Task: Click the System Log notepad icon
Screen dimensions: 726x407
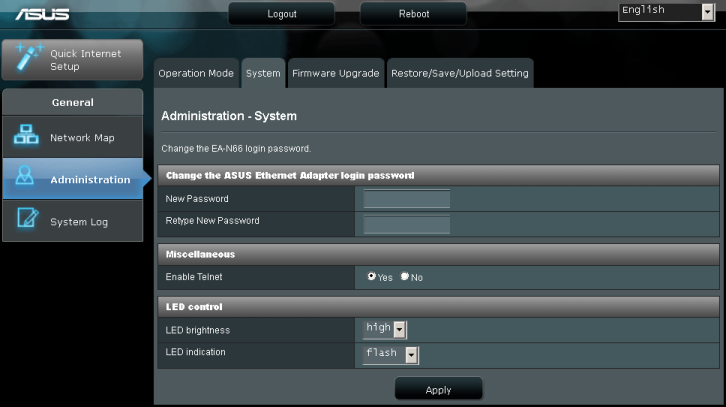Action: pos(27,218)
